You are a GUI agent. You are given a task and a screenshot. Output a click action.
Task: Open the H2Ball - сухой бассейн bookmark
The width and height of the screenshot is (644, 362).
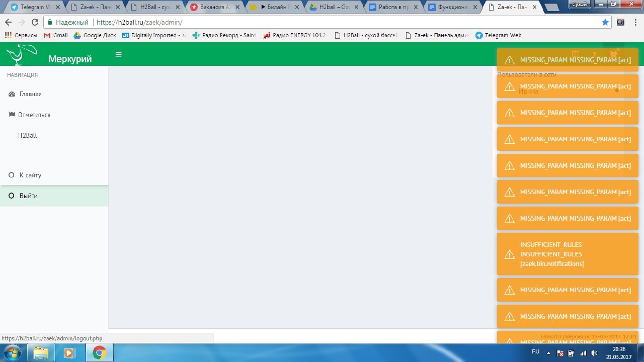pos(366,35)
